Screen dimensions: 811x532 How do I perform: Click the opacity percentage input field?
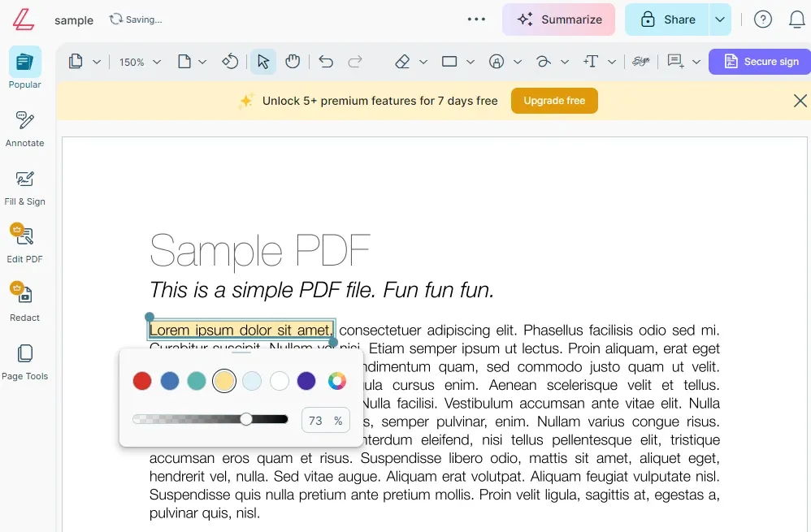(325, 420)
